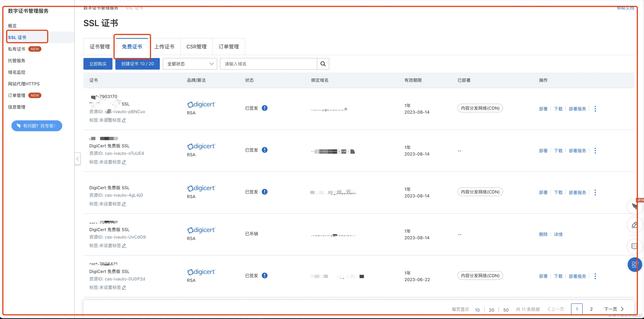Open more-actions dots for first certificate
The image size is (644, 319).
point(595,109)
